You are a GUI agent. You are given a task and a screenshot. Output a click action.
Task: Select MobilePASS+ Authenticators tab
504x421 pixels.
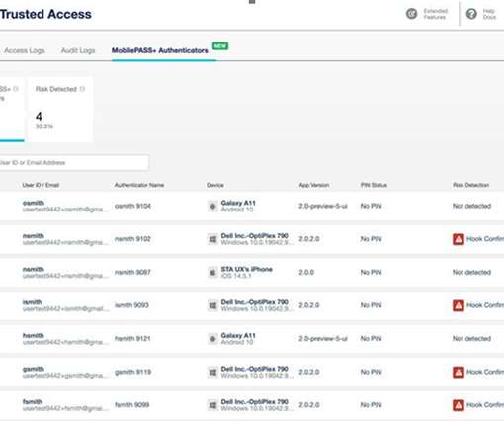[x=160, y=50]
